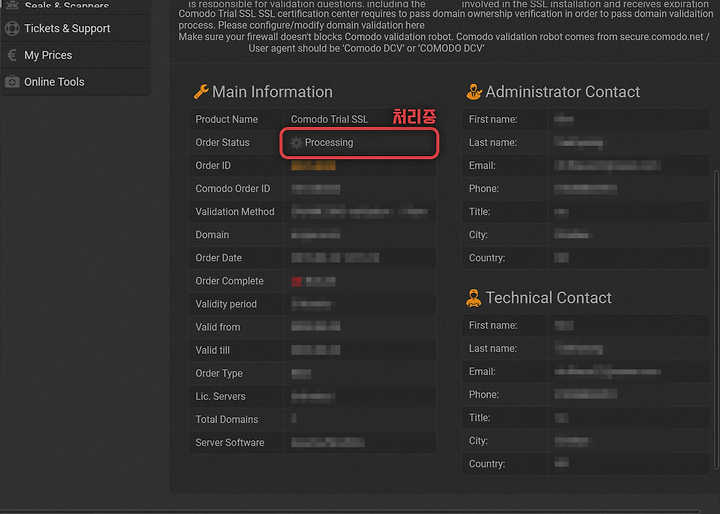Click Technical Contact Last name label
This screenshot has height=514, width=720.
coord(493,349)
